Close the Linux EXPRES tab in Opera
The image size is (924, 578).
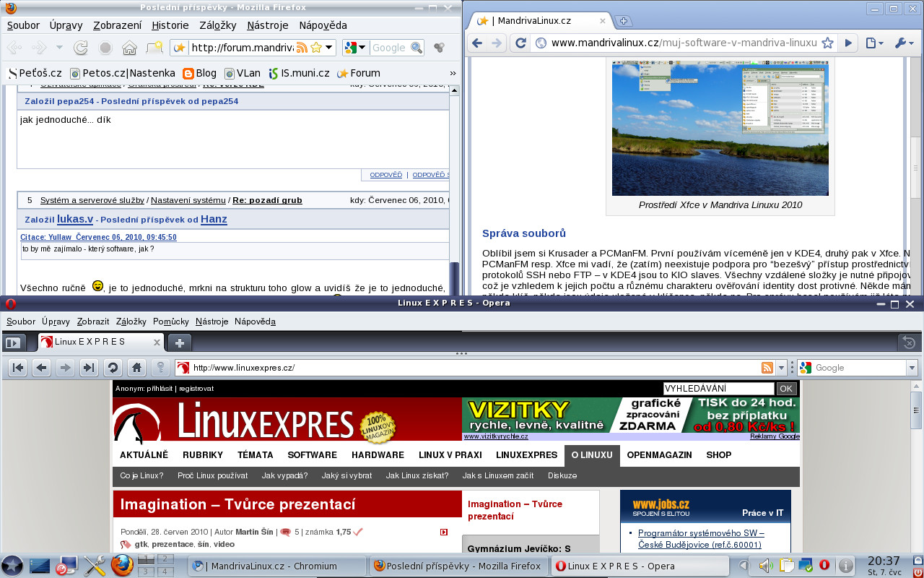(157, 342)
